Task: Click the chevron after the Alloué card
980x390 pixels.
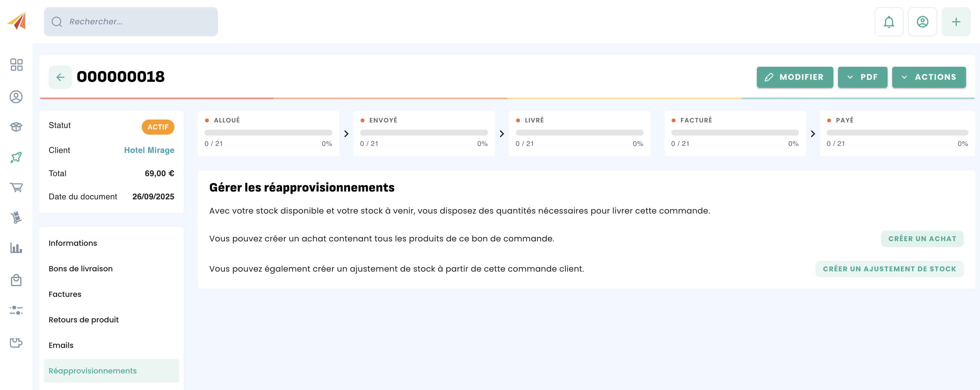Action: (x=346, y=134)
